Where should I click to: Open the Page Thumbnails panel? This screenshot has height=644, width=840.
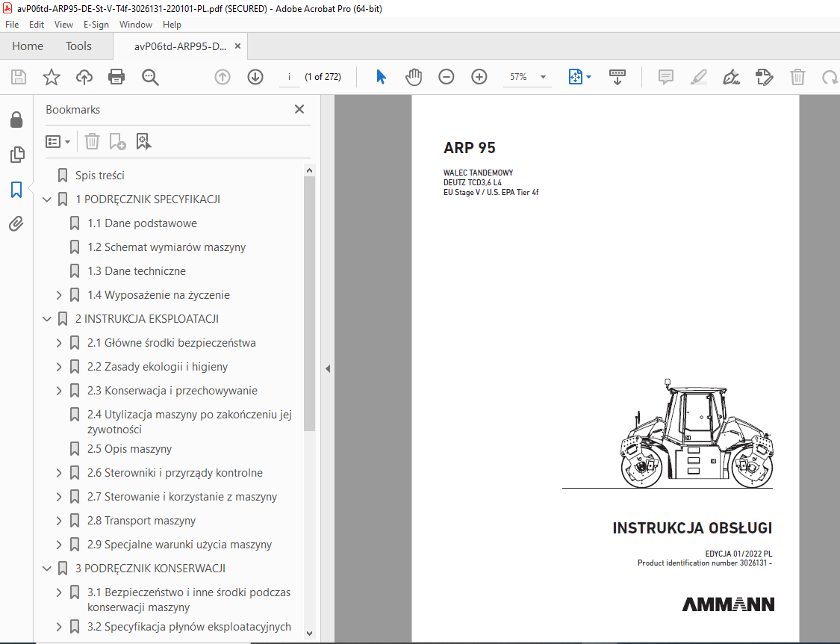16,155
